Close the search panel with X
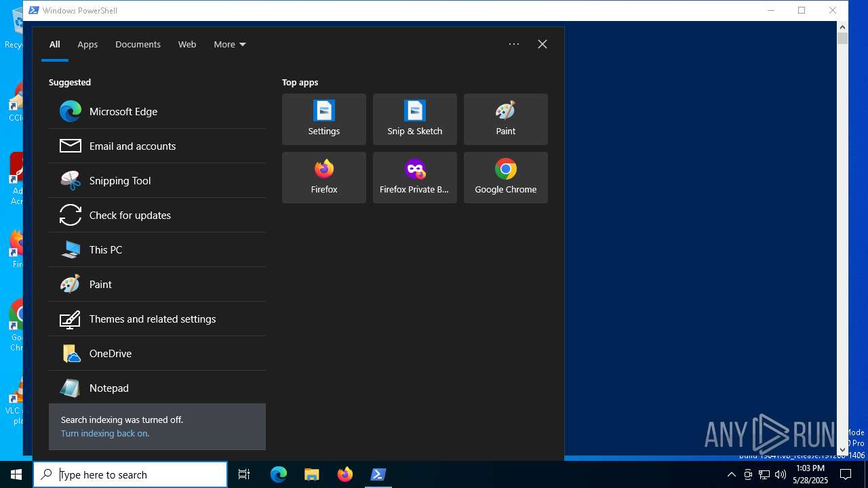The height and width of the screenshot is (488, 868). [x=542, y=44]
